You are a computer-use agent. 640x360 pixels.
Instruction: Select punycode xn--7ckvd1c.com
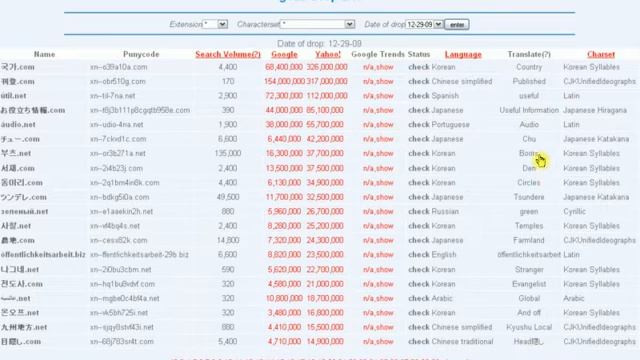click(x=118, y=139)
